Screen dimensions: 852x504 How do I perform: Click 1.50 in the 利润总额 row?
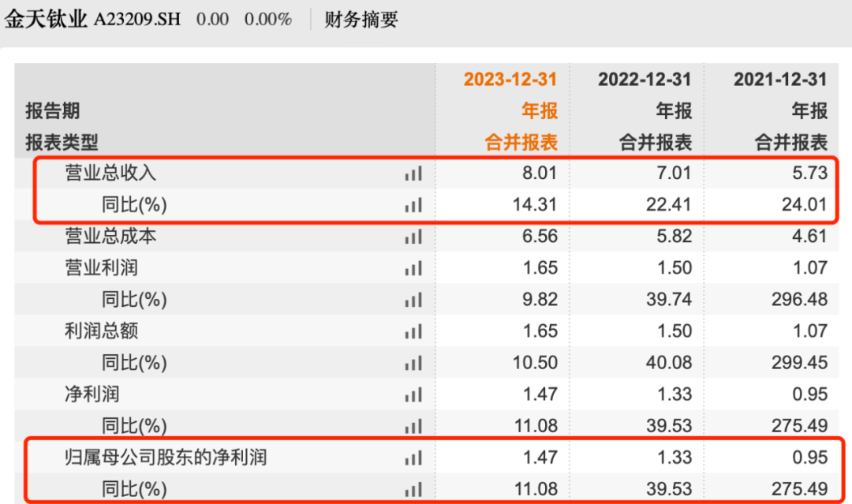pos(674,330)
